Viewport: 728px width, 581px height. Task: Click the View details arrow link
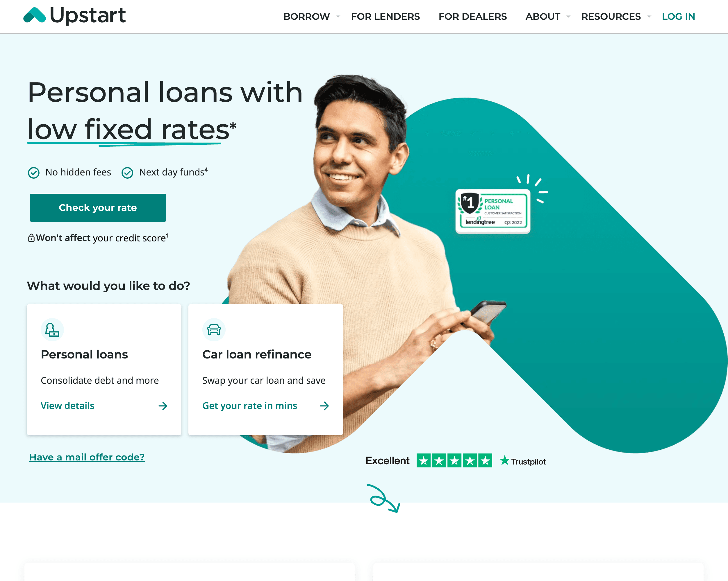point(164,406)
